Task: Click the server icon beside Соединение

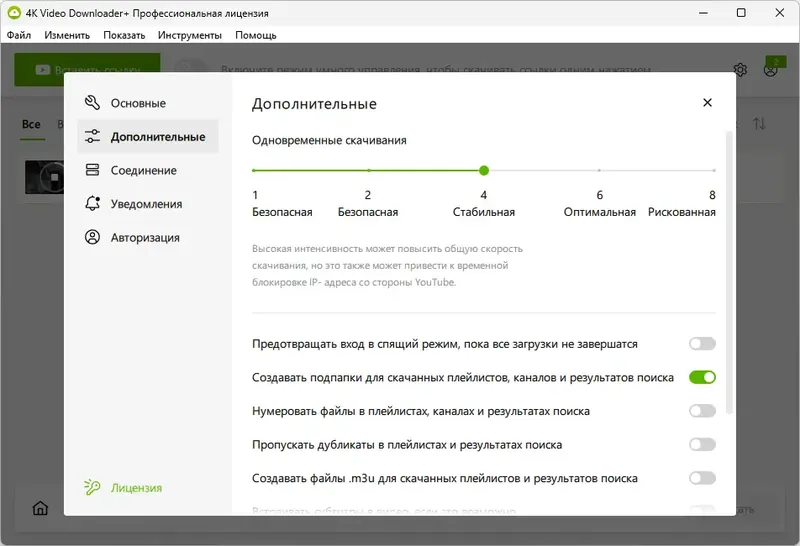Action: point(92,170)
